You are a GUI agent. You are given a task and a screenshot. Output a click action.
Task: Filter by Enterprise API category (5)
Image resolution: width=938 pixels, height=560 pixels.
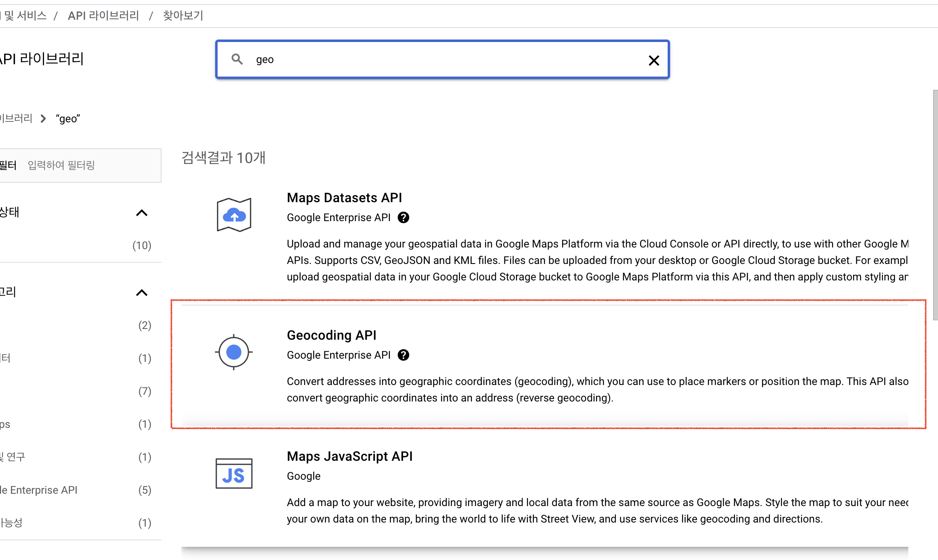(x=76, y=490)
